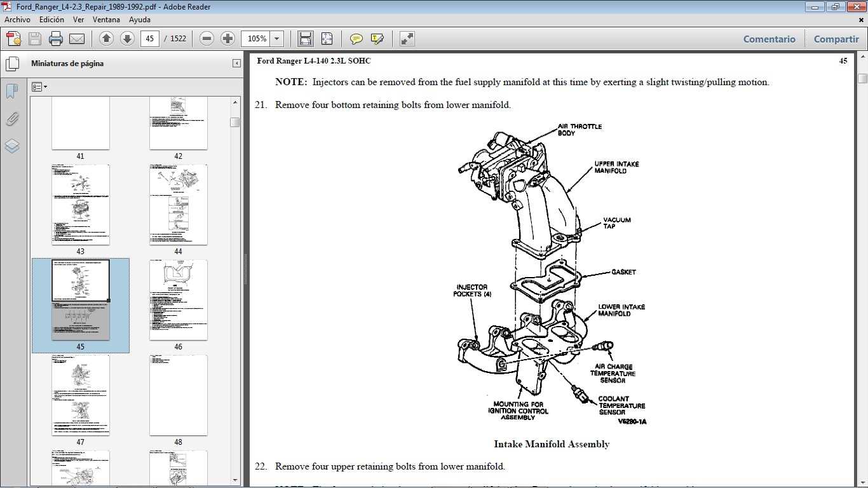Select page 47 thumbnail

click(80, 395)
